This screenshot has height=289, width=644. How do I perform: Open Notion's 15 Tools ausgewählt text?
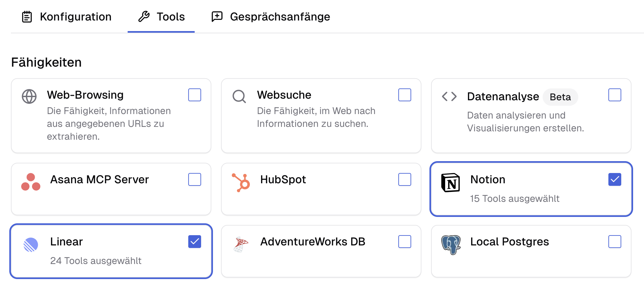pyautogui.click(x=515, y=199)
